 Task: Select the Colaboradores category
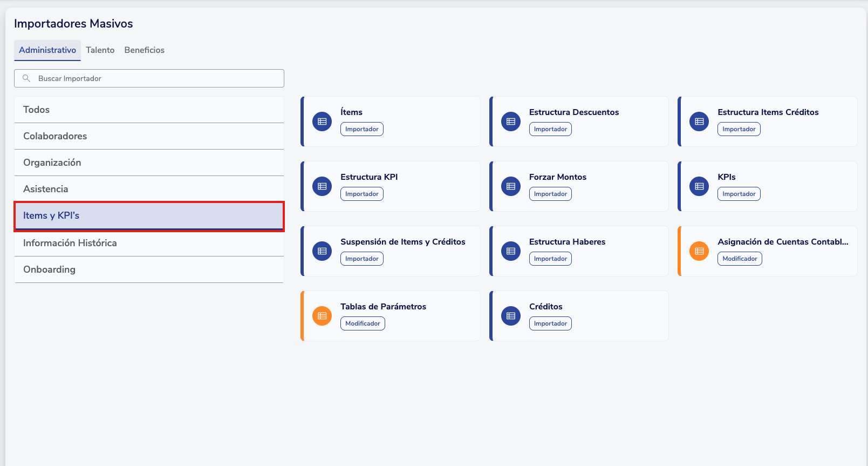149,136
